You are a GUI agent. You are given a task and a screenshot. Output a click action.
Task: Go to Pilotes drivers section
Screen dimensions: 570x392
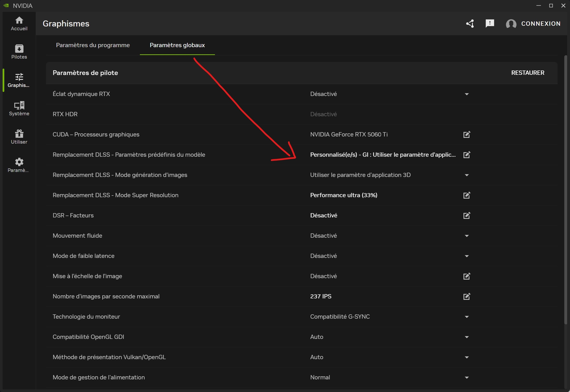(19, 52)
